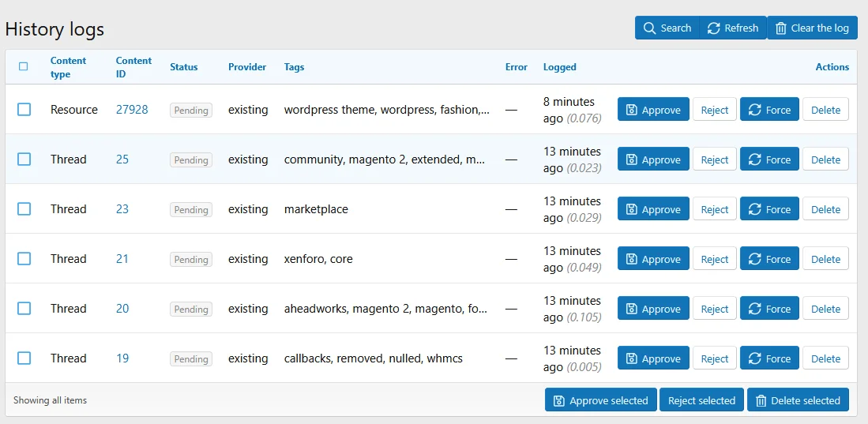Force processing for Resource 27928
Image resolution: width=868 pixels, height=424 pixels.
(x=769, y=110)
